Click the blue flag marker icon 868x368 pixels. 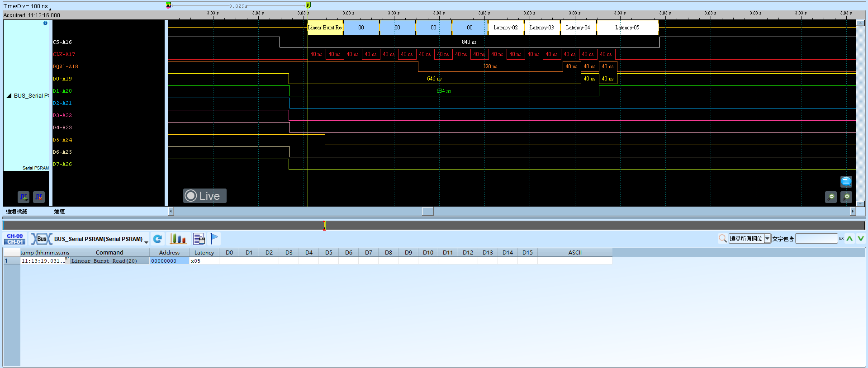click(214, 238)
